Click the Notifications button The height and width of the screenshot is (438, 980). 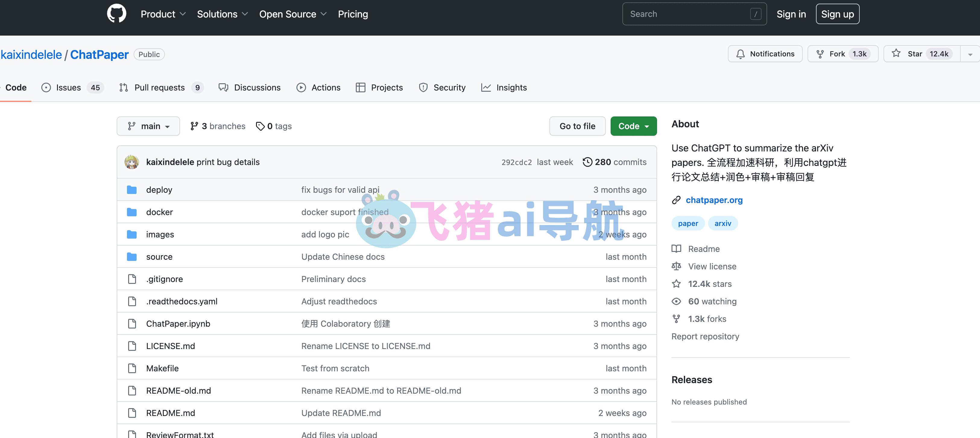click(x=765, y=54)
